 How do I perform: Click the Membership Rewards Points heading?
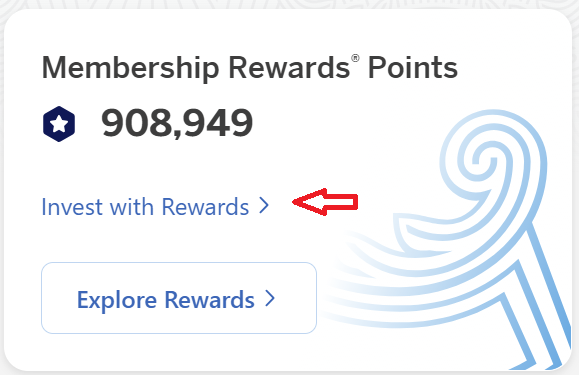click(250, 68)
